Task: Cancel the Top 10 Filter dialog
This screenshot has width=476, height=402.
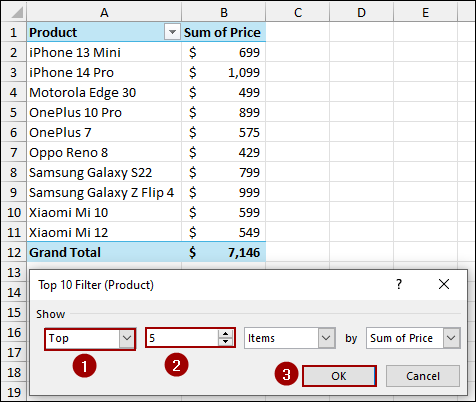Action: (x=423, y=376)
